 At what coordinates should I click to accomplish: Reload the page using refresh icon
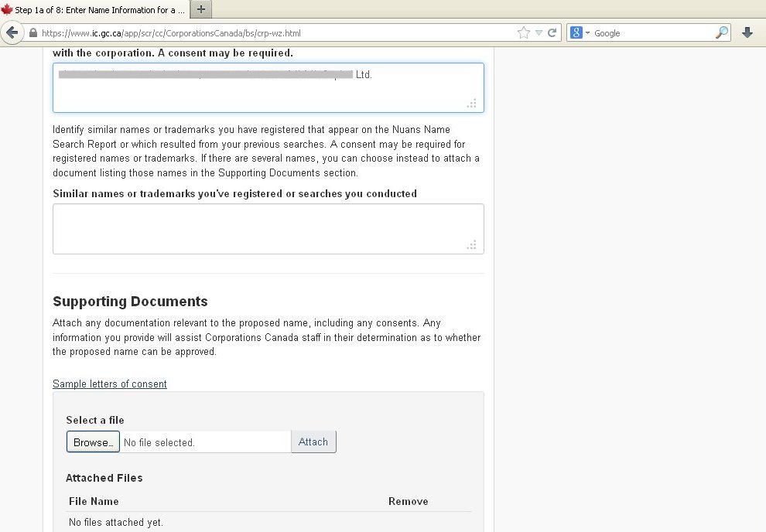[552, 32]
